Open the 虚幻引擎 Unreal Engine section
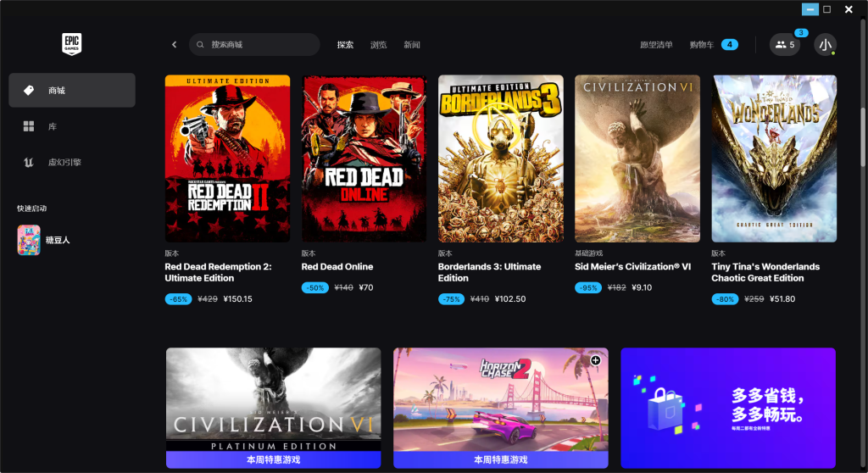The image size is (868, 473). (x=72, y=162)
